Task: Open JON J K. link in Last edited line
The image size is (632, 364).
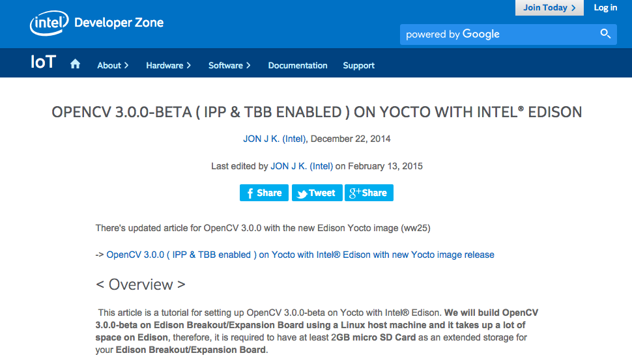Action: pyautogui.click(x=302, y=166)
